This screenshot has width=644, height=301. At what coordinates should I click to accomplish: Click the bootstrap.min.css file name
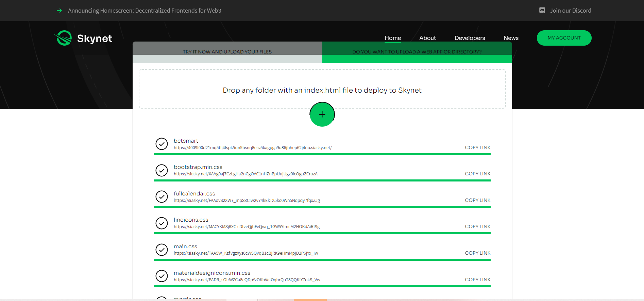(x=198, y=167)
